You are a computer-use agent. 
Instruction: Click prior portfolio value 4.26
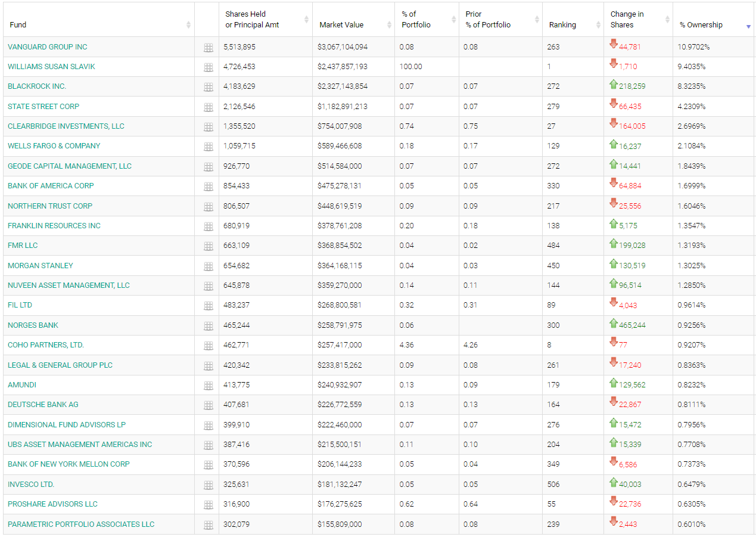471,345
